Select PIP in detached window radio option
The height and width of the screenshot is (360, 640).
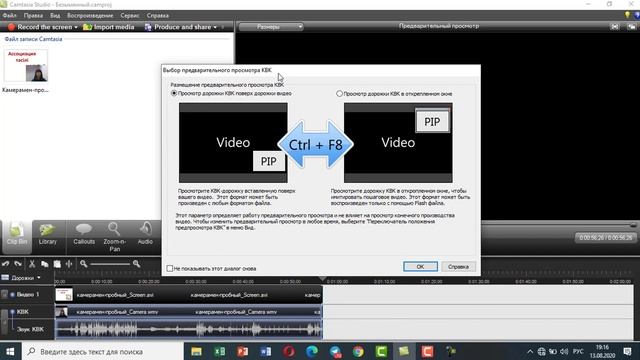(339, 93)
